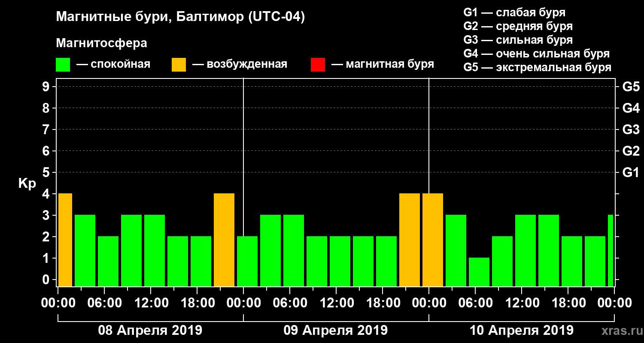Click the partial green bar at chart's right edge

pyautogui.click(x=611, y=250)
